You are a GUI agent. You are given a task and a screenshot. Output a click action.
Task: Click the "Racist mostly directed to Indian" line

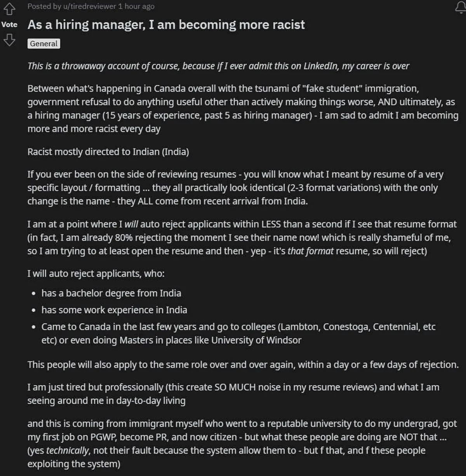108,152
